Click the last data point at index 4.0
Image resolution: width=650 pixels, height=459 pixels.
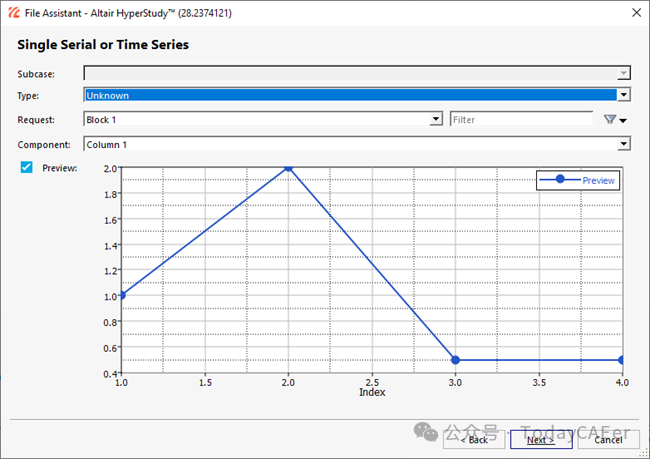coord(621,359)
